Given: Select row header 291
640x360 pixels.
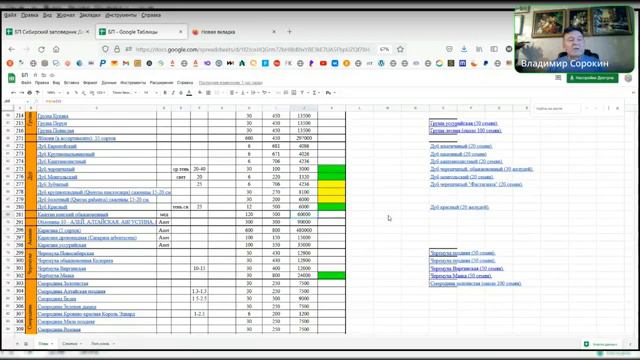Looking at the screenshot, I should click(19, 222).
